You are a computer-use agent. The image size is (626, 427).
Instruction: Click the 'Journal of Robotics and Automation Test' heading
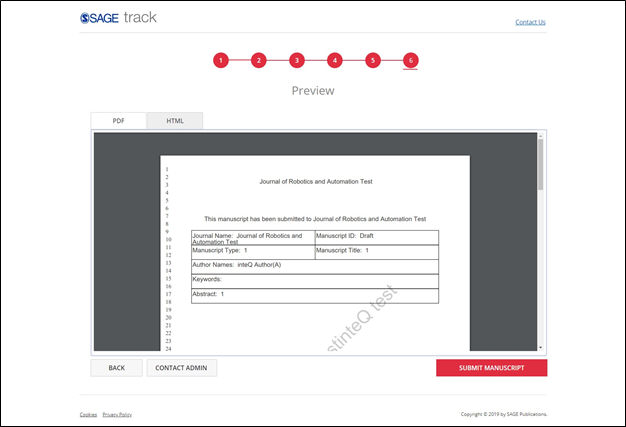pos(316,182)
